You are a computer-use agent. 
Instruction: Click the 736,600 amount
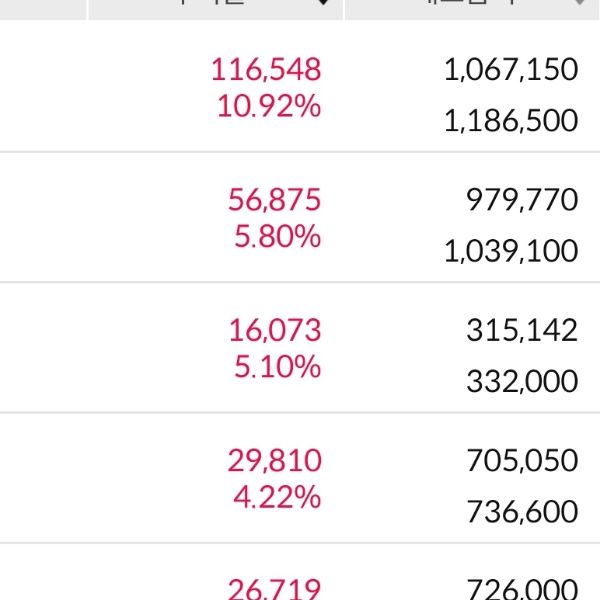click(x=522, y=512)
